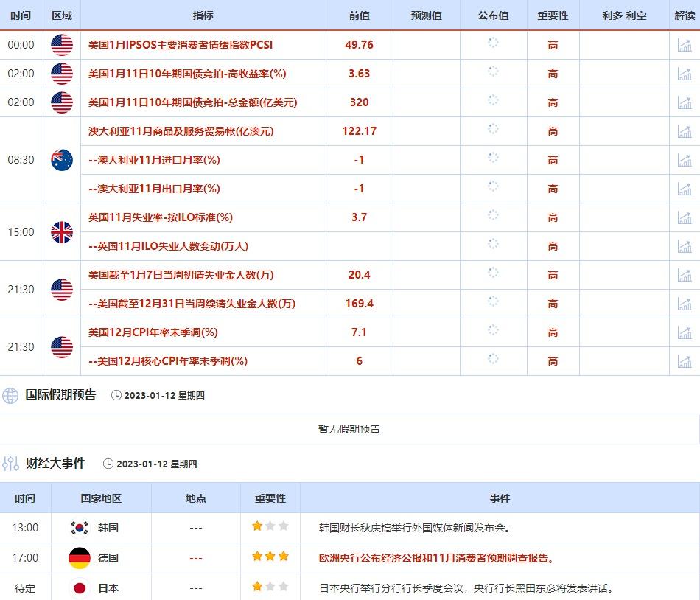Open chart icon for 美国12月CPI年率未季调 row
This screenshot has height=600, width=700.
684,332
